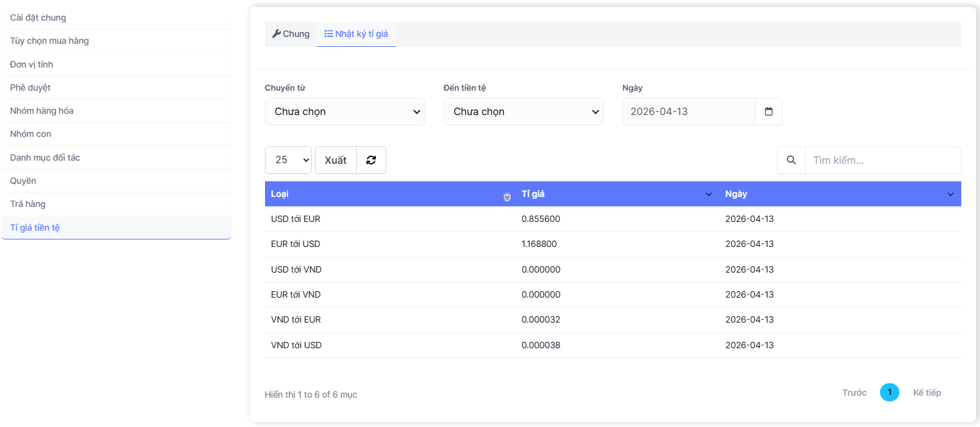Click the refresh icon button

tap(371, 160)
